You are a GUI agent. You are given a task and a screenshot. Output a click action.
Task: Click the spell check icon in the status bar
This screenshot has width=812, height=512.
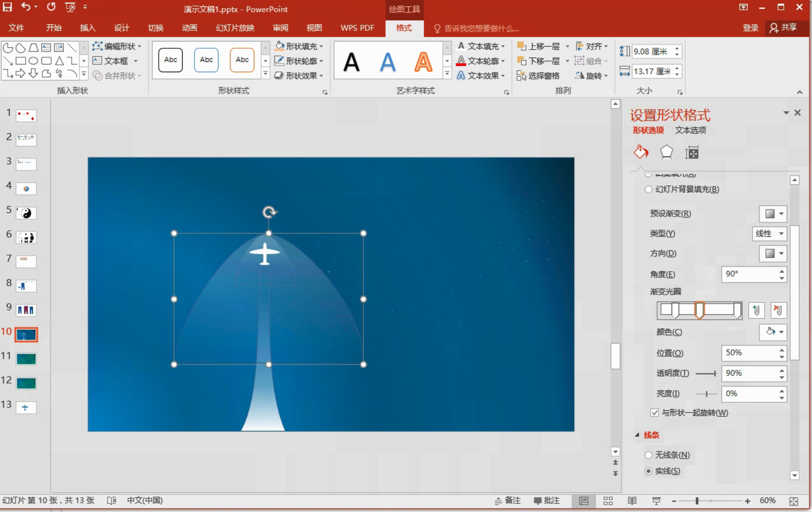tap(111, 500)
